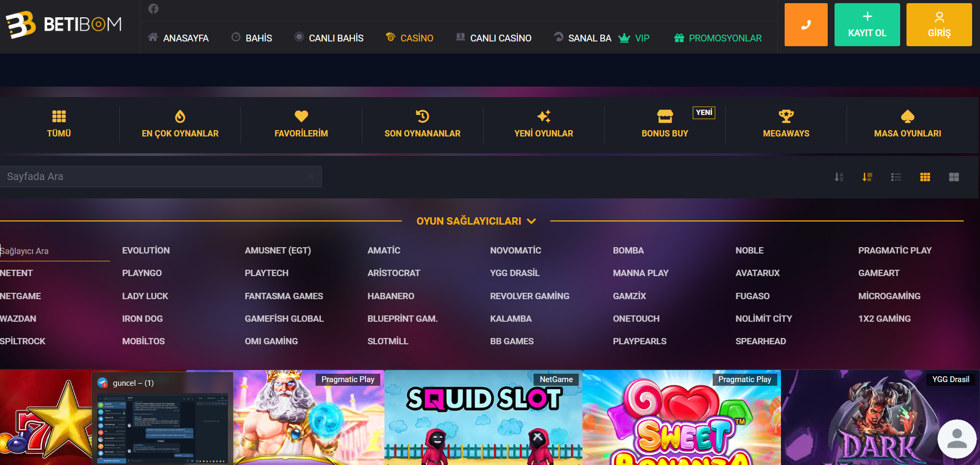Image resolution: width=980 pixels, height=465 pixels.
Task: Switch to list view layout
Action: (896, 177)
